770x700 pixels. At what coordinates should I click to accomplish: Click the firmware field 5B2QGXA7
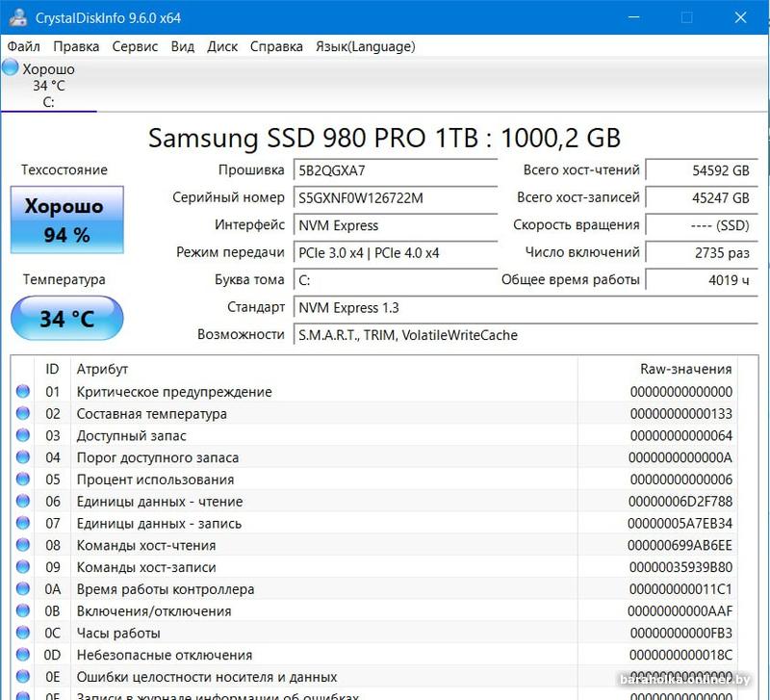coord(396,170)
